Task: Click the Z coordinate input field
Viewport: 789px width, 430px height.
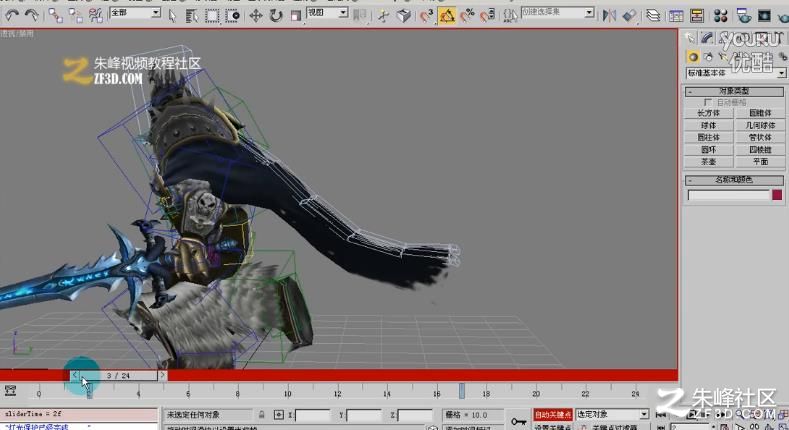Action: tap(415, 415)
